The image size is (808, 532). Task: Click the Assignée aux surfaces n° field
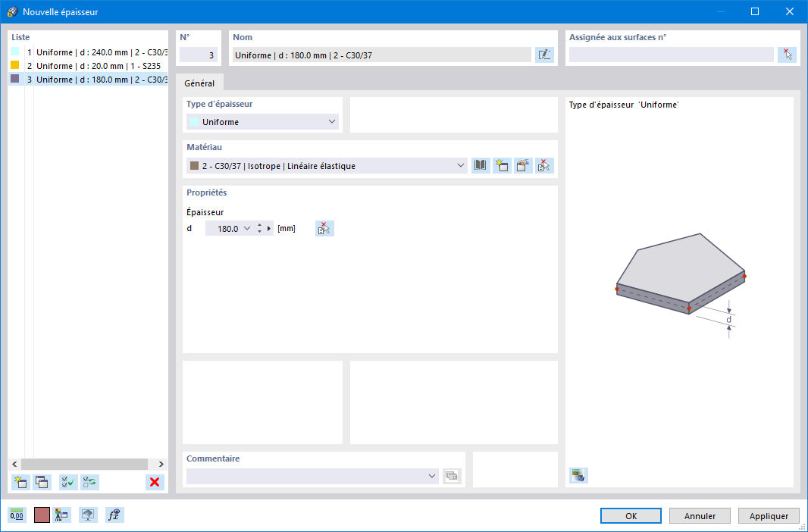[x=672, y=55]
